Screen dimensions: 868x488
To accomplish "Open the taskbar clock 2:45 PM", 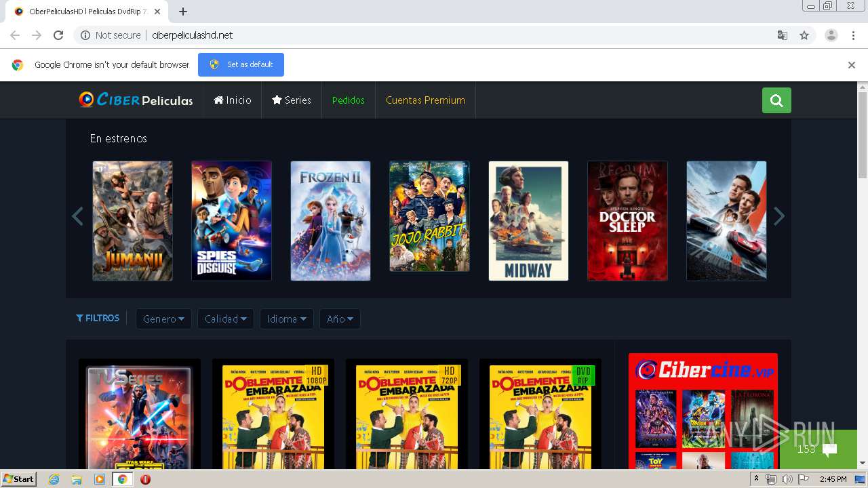I will (x=833, y=479).
